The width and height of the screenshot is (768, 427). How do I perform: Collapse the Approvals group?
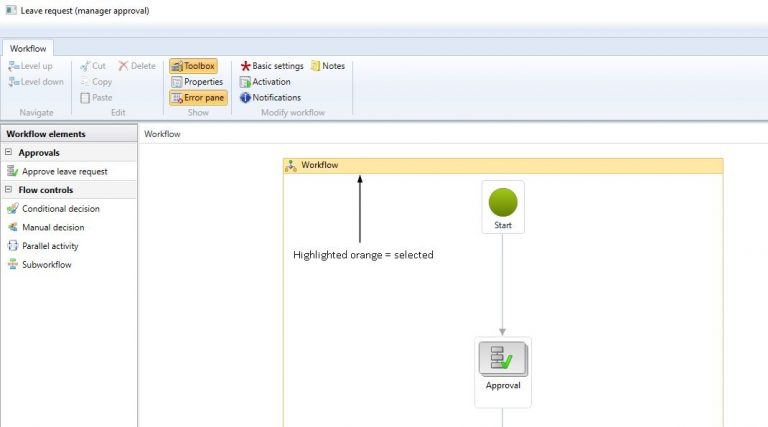tap(8, 152)
